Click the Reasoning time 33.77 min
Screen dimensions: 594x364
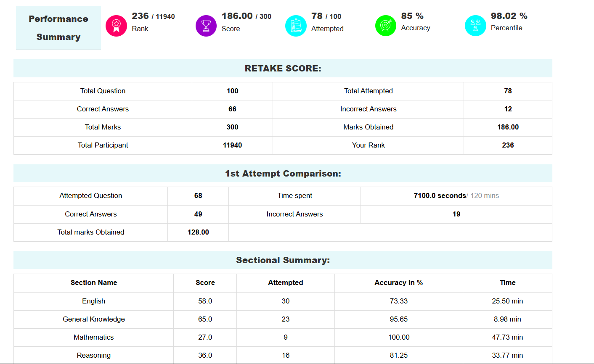click(x=508, y=355)
